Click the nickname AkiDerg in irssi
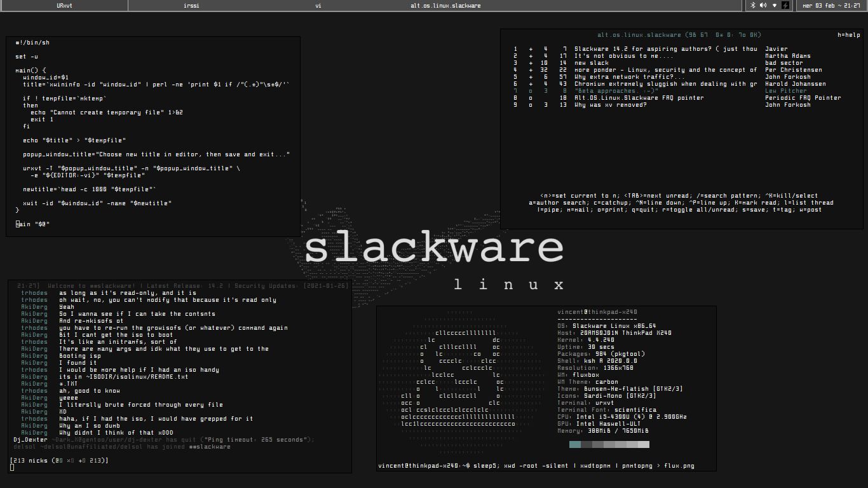This screenshot has width=868, height=488. point(33,306)
